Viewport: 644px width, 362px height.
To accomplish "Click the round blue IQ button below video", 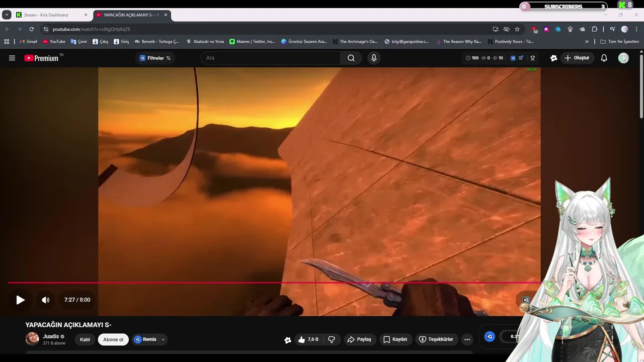I will click(x=490, y=336).
